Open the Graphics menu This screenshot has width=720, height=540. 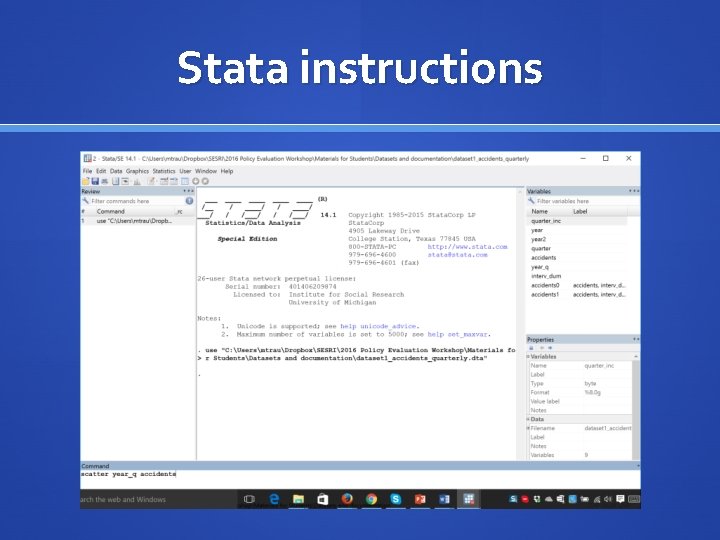(x=137, y=171)
